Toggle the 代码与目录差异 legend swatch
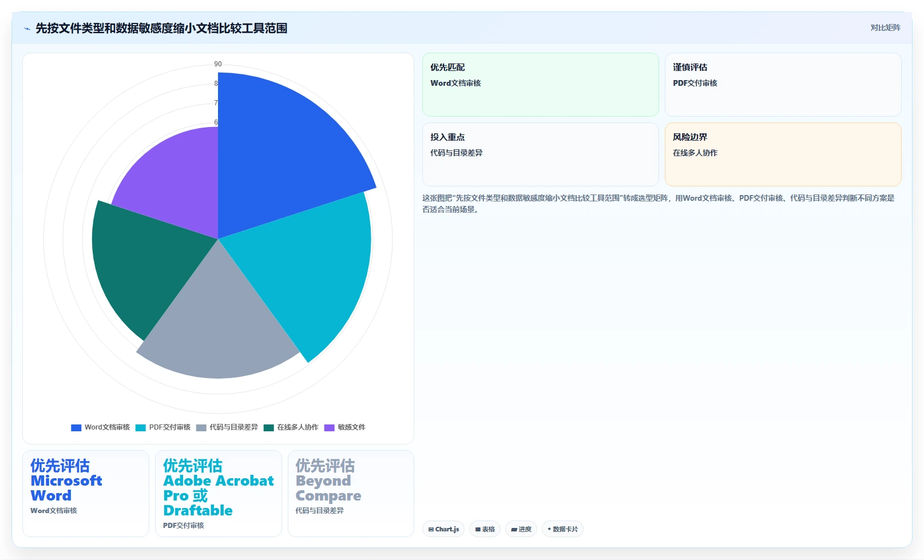 201,427
